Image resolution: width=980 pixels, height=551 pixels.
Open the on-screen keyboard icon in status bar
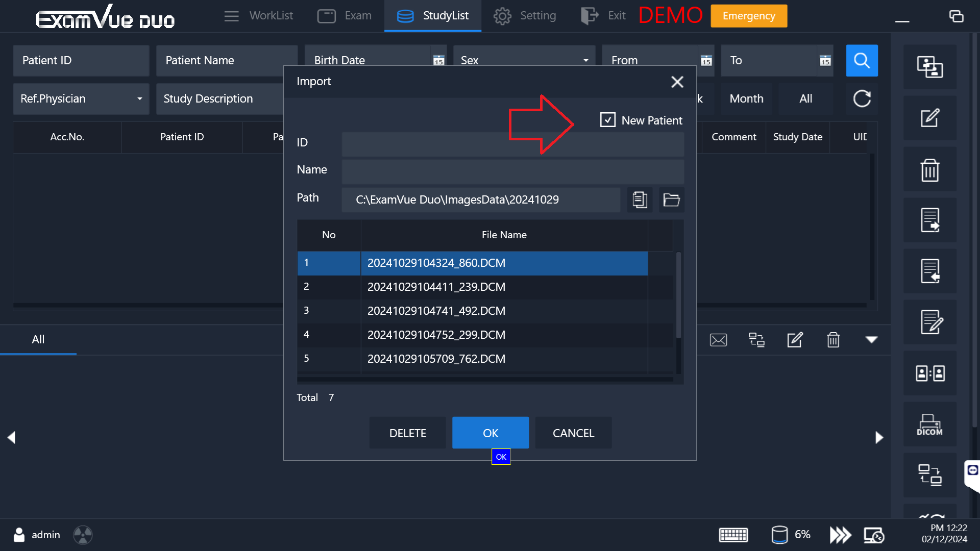point(733,535)
